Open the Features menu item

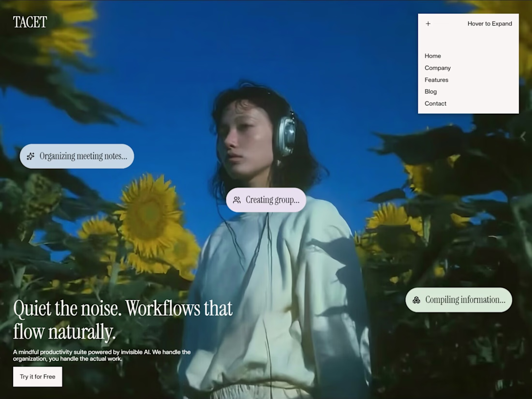tap(436, 80)
